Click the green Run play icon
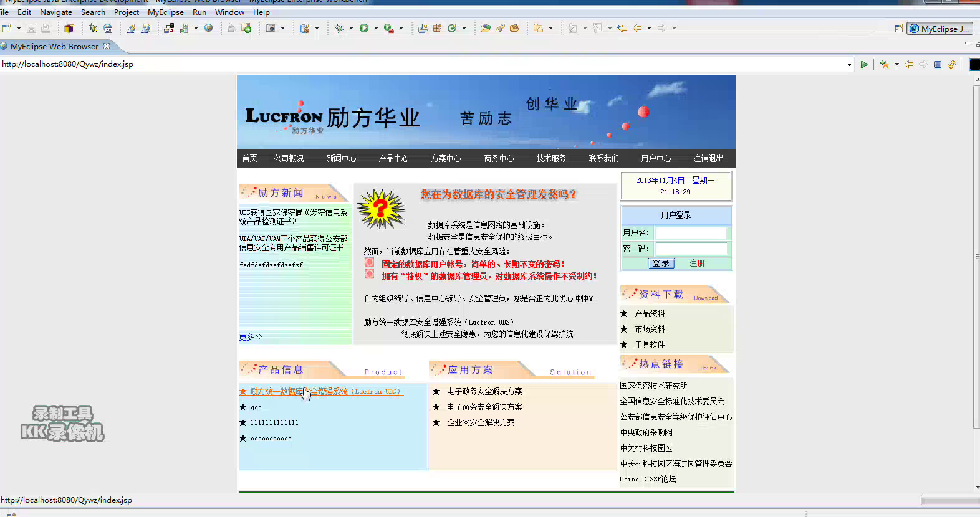This screenshot has height=517, width=980. (364, 28)
